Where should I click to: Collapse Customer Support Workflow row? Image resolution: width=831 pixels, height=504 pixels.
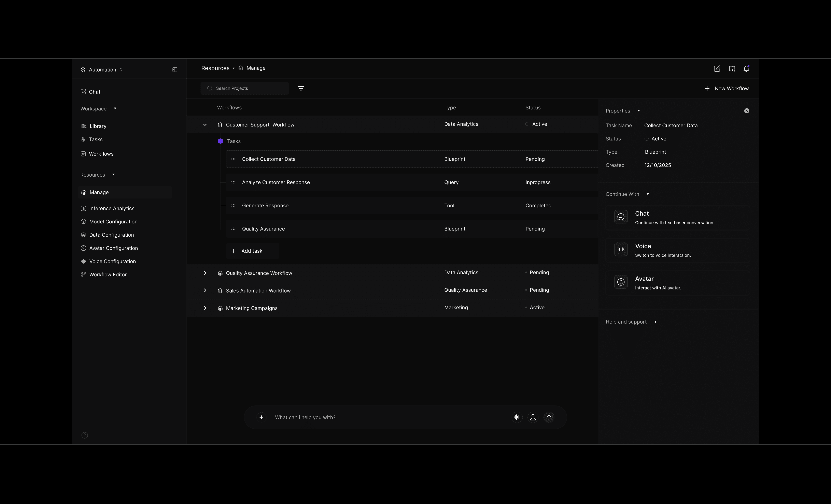click(x=205, y=125)
